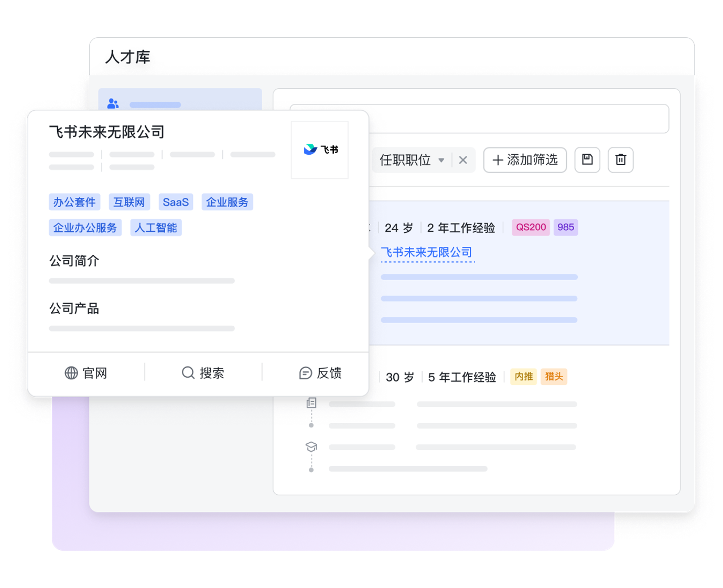Click 搜索 in the company card
Viewport: 723px width, 588px height.
(x=203, y=373)
